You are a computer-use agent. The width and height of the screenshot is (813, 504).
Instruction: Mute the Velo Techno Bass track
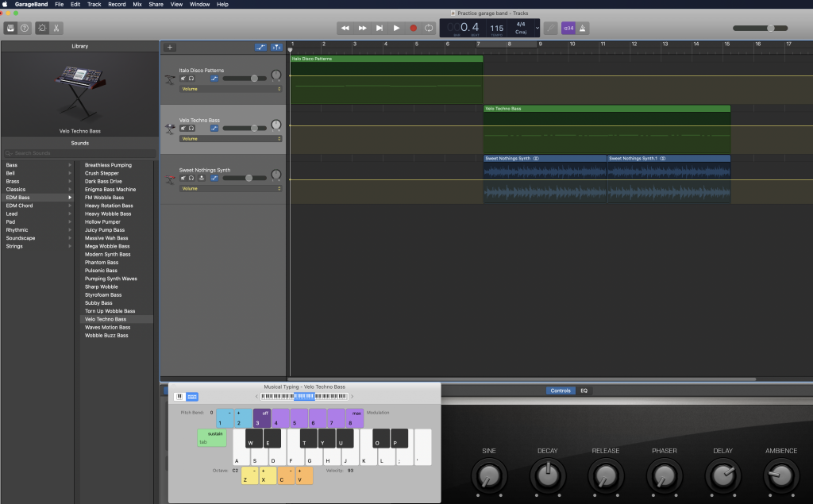[183, 128]
